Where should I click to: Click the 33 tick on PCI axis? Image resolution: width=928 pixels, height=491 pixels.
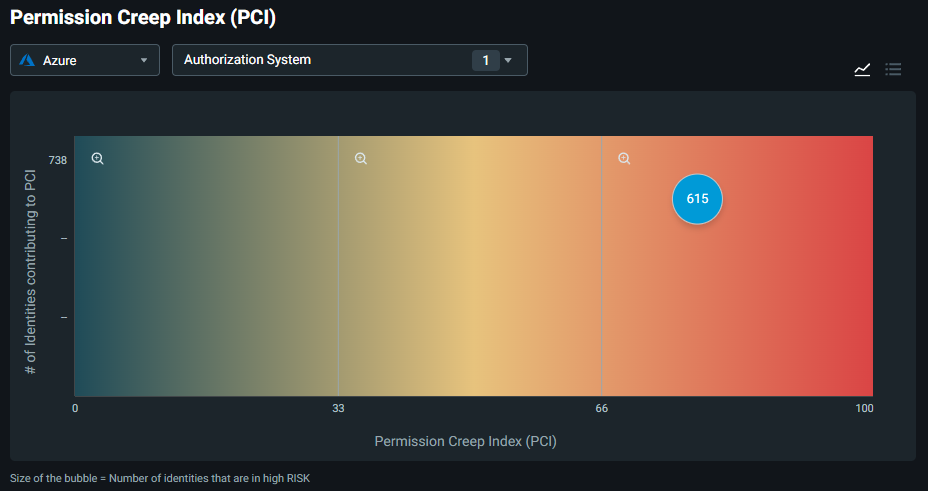[x=338, y=408]
